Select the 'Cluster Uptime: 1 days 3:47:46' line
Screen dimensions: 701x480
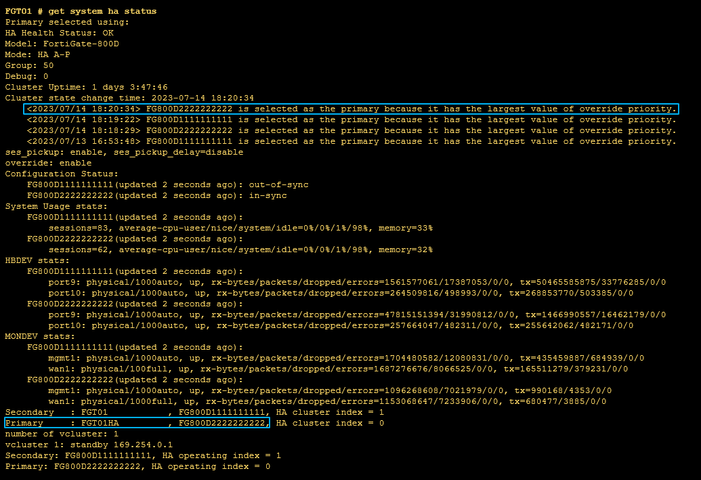pyautogui.click(x=86, y=87)
